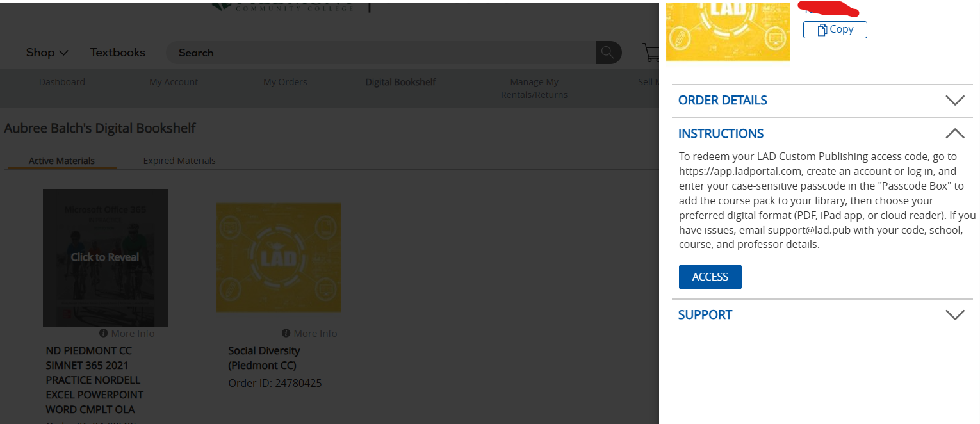Open the Dashboard menu item
The height and width of the screenshot is (424, 980).
[x=61, y=82]
